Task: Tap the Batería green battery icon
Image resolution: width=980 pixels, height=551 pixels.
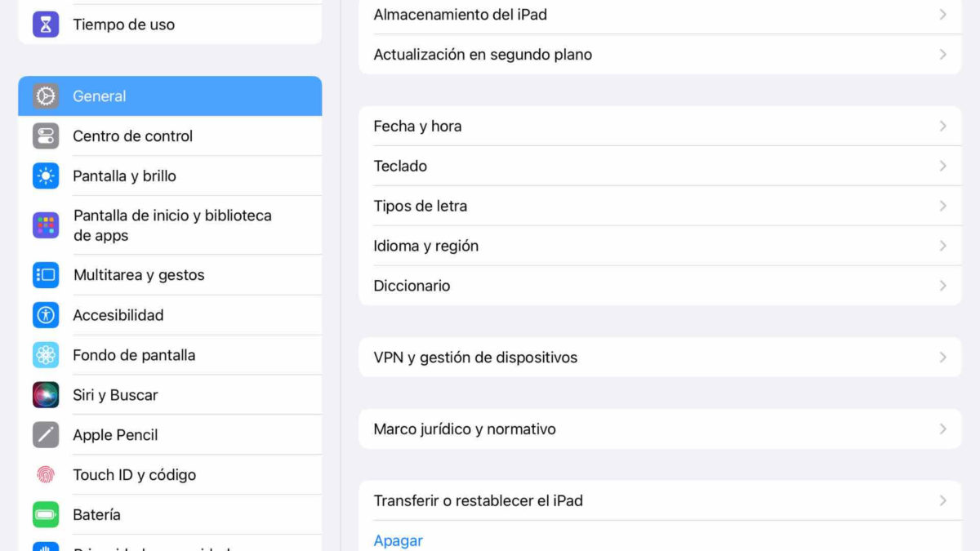Action: pyautogui.click(x=46, y=514)
